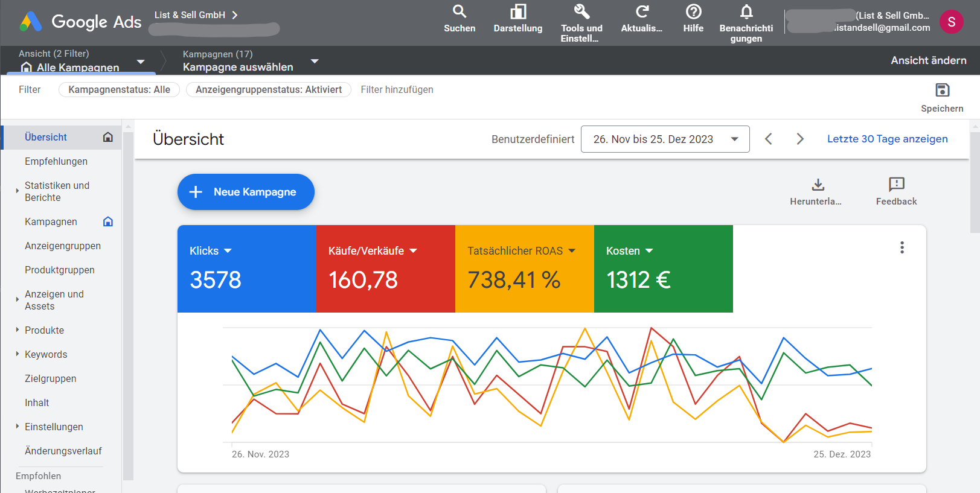Image resolution: width=980 pixels, height=493 pixels.
Task: Open the Hilfe question mark icon
Action: point(693,11)
